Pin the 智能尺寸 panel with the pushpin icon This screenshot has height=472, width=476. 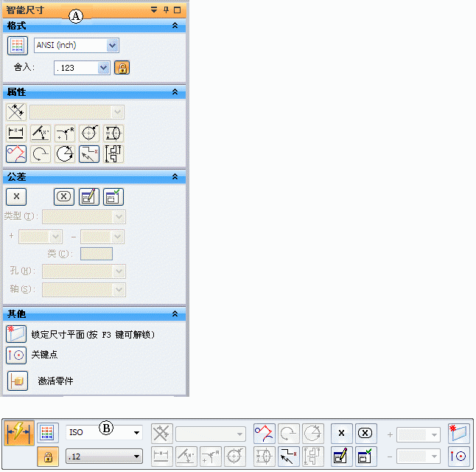tap(166, 10)
